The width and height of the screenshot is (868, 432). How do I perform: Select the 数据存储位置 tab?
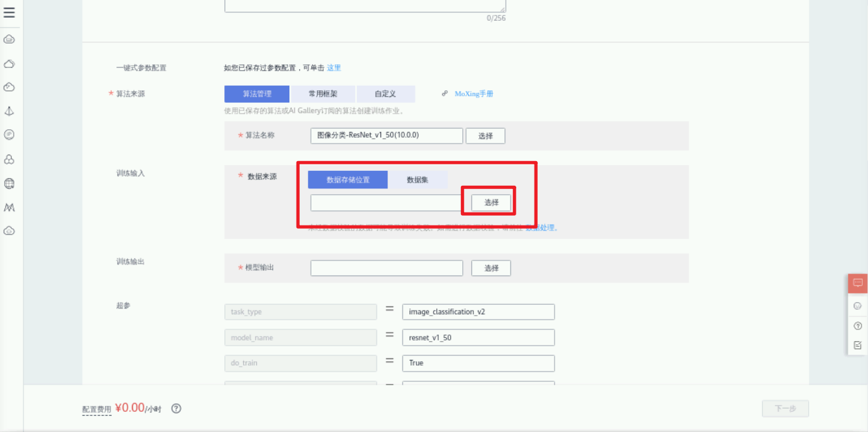(x=348, y=180)
